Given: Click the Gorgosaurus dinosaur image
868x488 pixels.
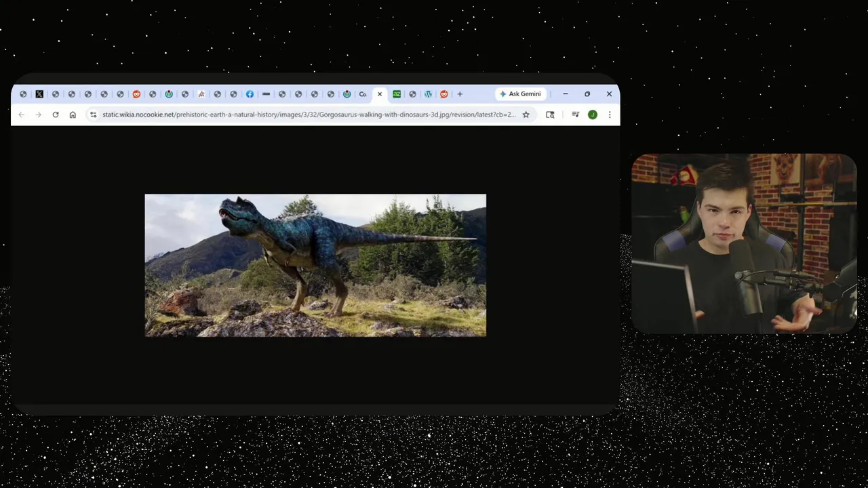Looking at the screenshot, I should tap(315, 265).
